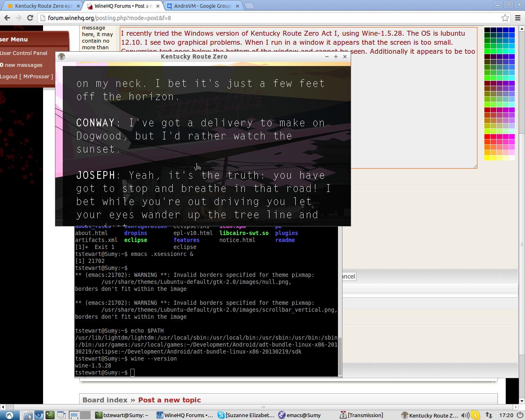Click the browser vertical scrollbar up arrow

click(522, 29)
